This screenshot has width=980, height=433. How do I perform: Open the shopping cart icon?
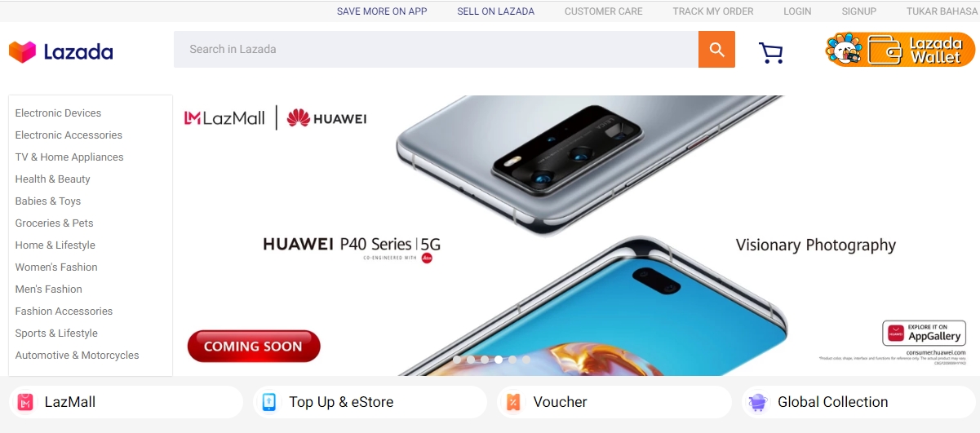click(x=770, y=53)
